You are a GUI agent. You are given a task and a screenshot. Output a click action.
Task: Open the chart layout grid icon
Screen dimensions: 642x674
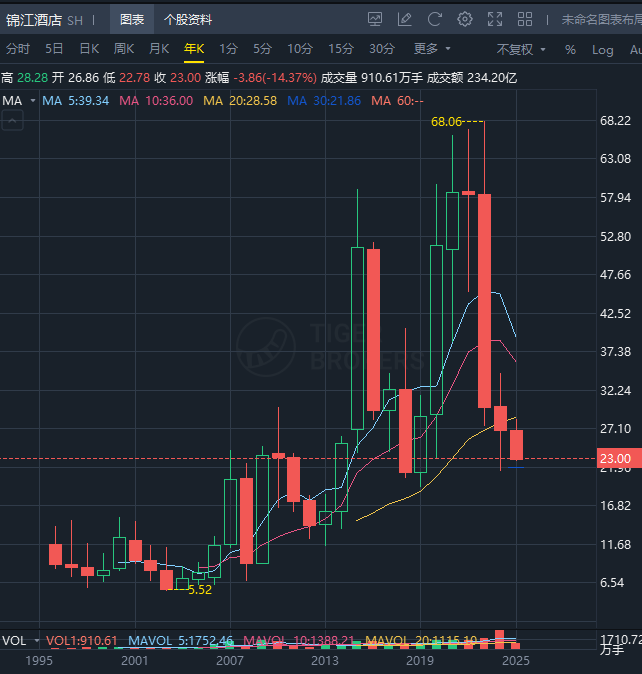(525, 19)
